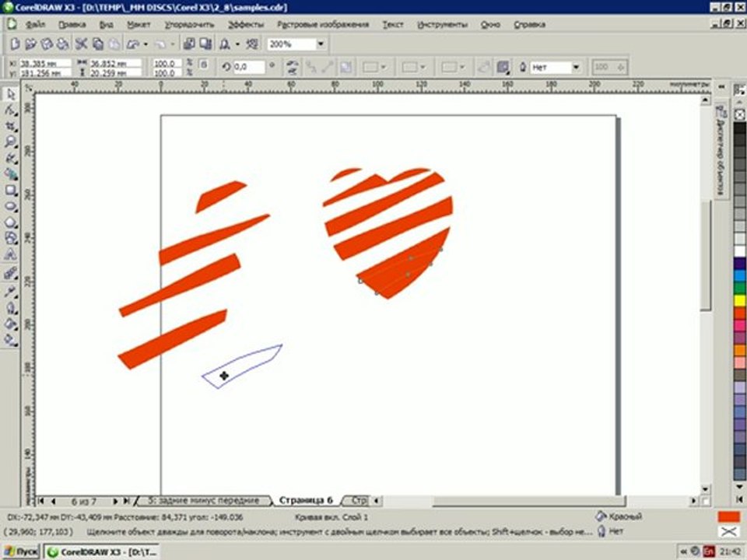Click the Wrap paragraph text icon
The width and height of the screenshot is (747, 560).
502,67
